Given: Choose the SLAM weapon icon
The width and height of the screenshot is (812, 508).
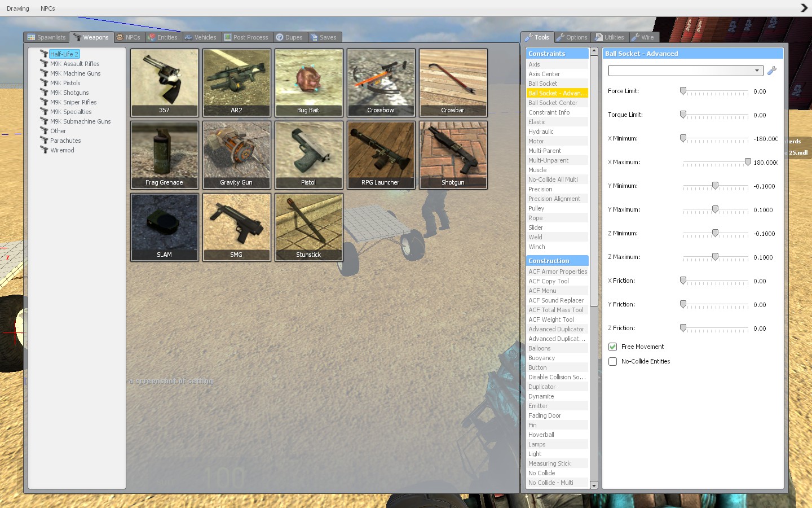Looking at the screenshot, I should click(x=164, y=227).
